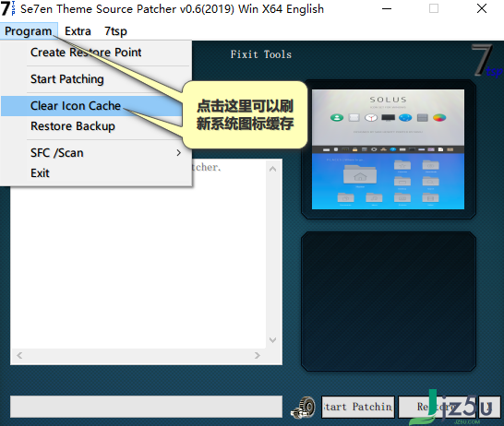Image resolution: width=504 pixels, height=426 pixels.
Task: Click the Restore button at bottom
Action: point(438,407)
